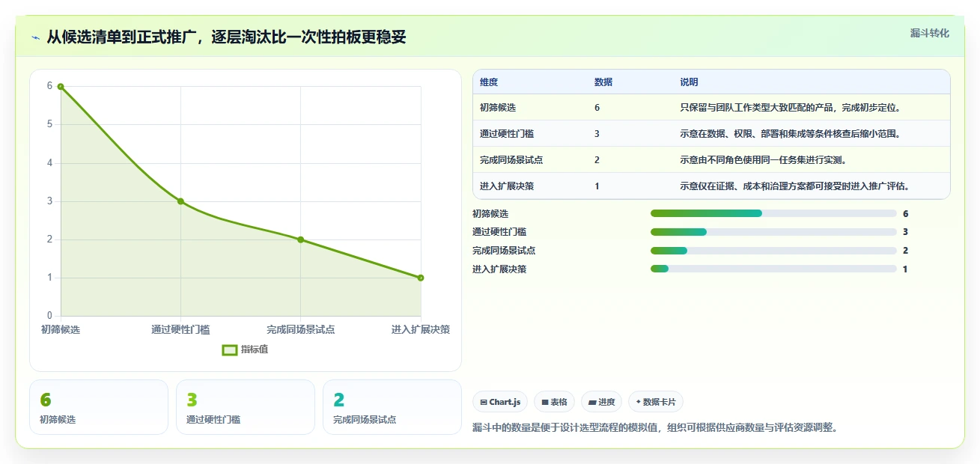Screen dimensions: 980x464
Task: Click the 初筛候选 progress bar
Action: pyautogui.click(x=773, y=213)
